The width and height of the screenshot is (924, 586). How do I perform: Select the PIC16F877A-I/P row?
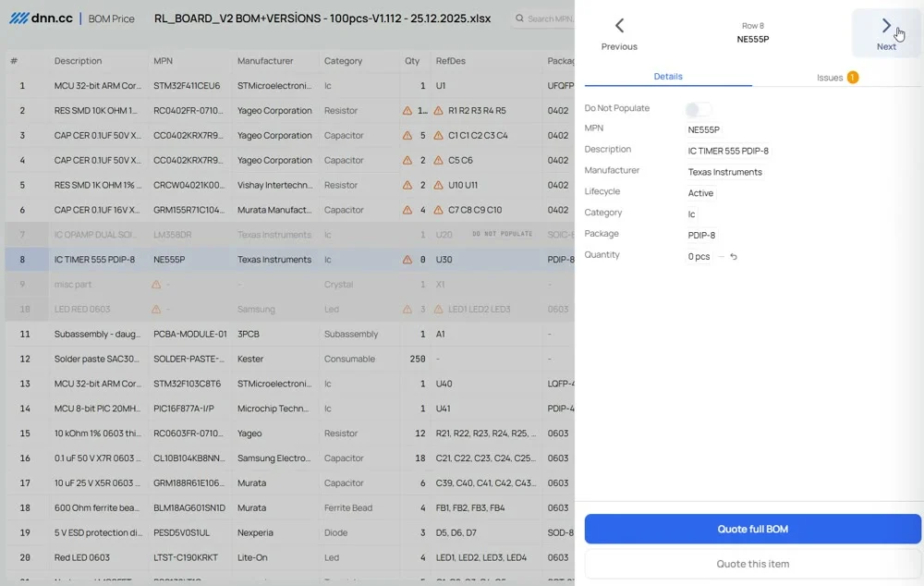[x=290, y=408]
